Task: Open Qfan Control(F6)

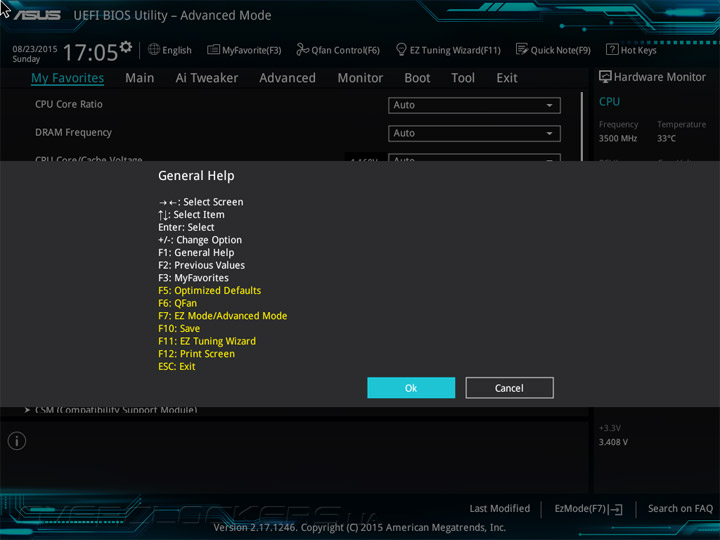Action: pos(338,50)
